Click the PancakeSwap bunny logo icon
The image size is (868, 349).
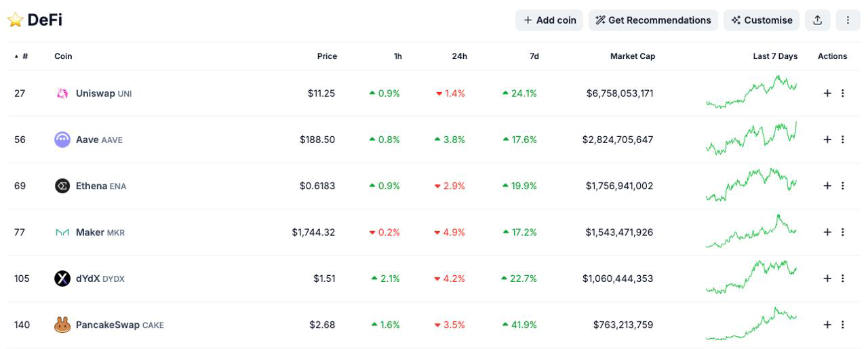pyautogui.click(x=62, y=325)
